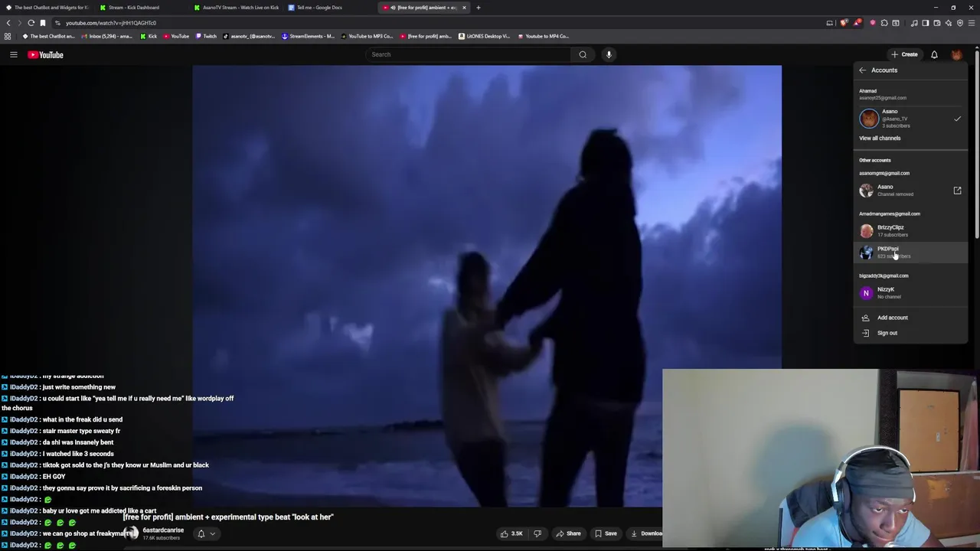The height and width of the screenshot is (551, 980).
Task: Switch to the AsanoTV Stream Kick tab
Action: [236, 8]
